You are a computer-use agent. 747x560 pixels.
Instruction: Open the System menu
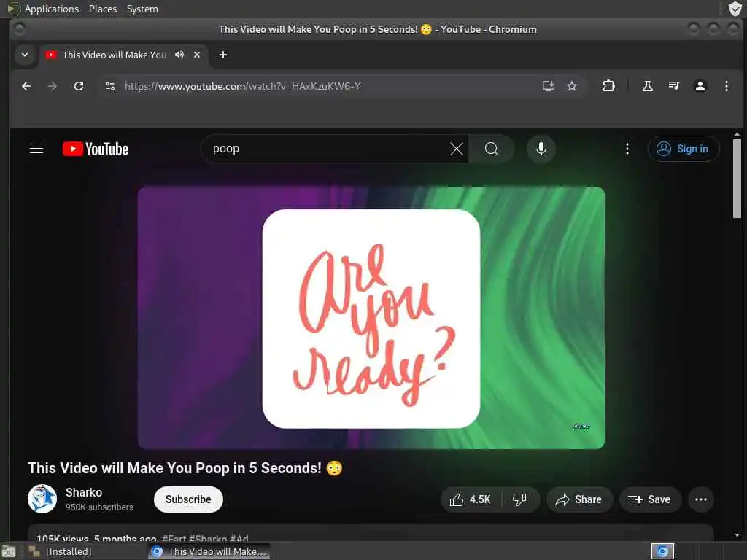[x=142, y=9]
